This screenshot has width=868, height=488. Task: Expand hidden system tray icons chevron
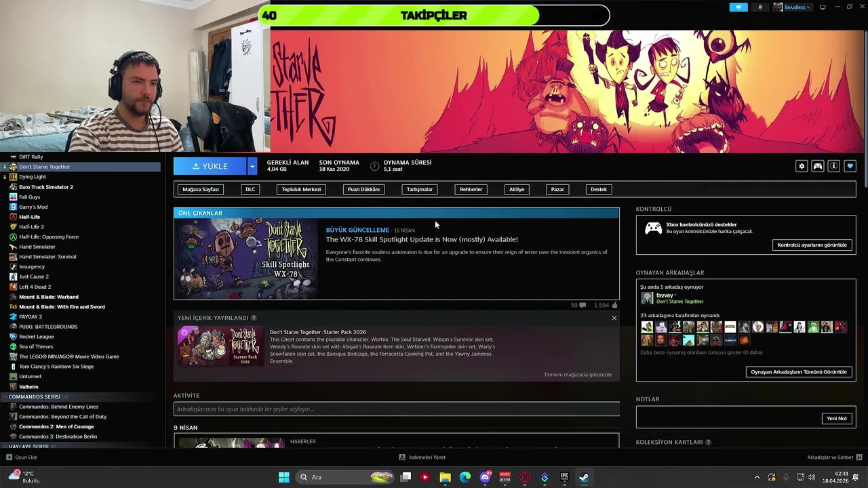click(757, 477)
